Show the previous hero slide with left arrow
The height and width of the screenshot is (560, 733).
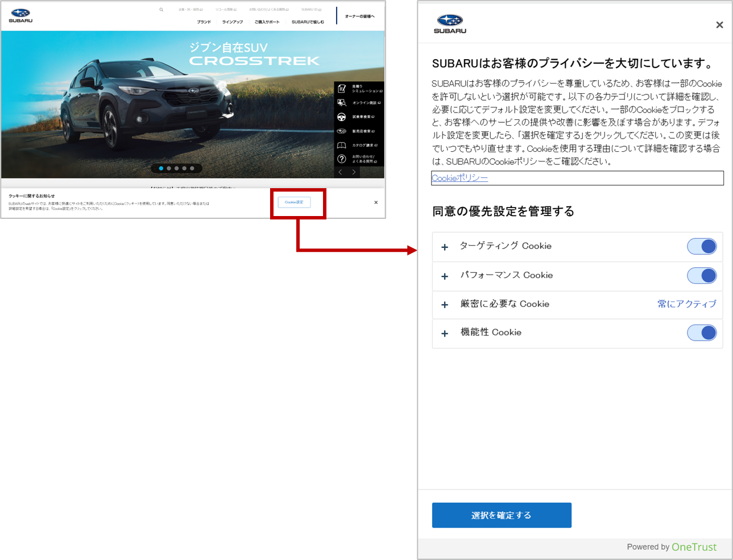341,172
